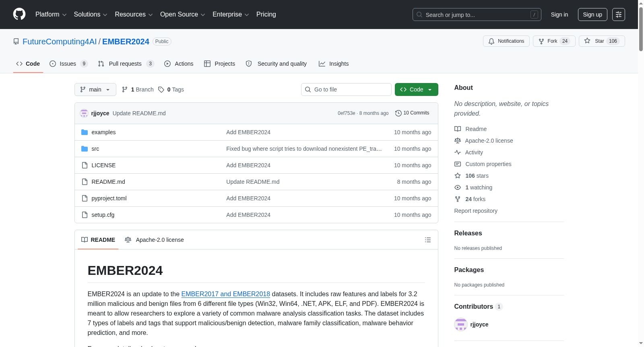This screenshot has width=644, height=347.
Task: Open the examples folder
Action: pos(103,132)
